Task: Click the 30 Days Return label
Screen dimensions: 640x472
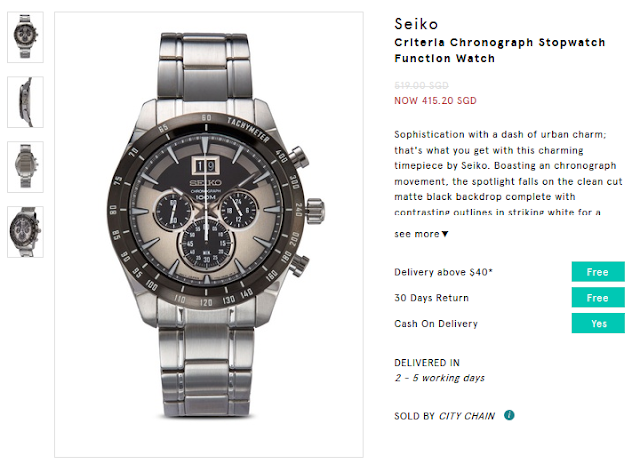Action: (432, 298)
